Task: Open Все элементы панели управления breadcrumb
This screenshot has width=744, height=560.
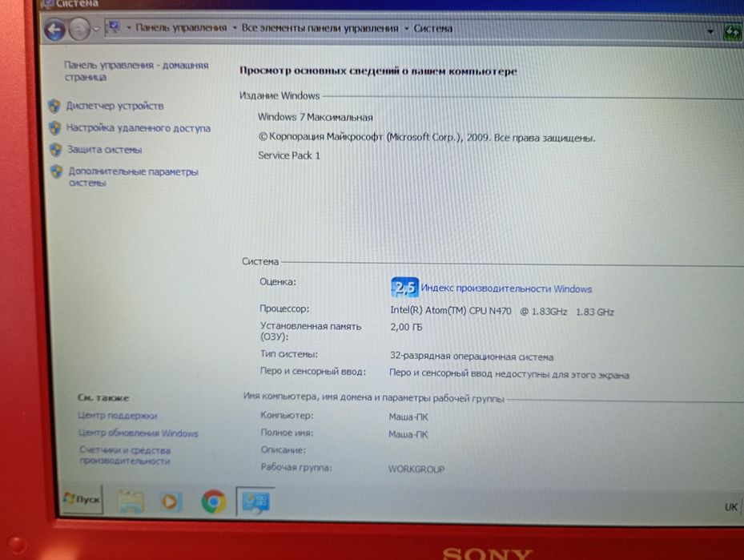Action: point(320,28)
